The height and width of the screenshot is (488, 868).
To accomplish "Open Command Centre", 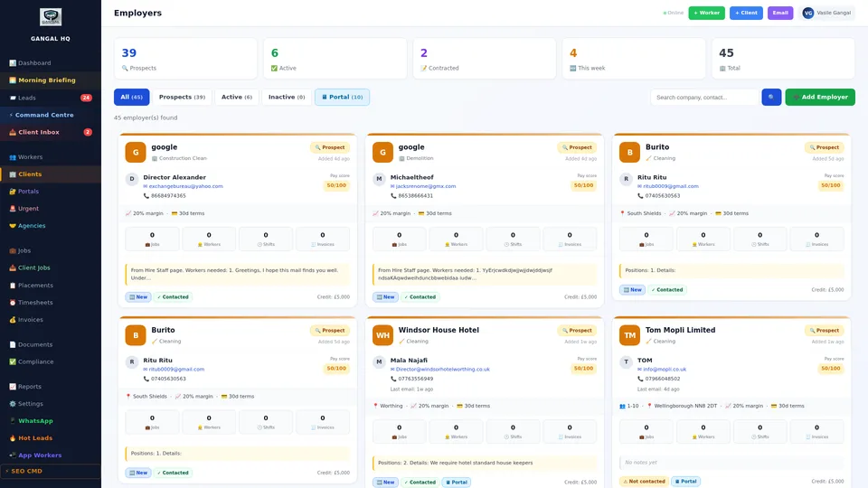I will [51, 115].
